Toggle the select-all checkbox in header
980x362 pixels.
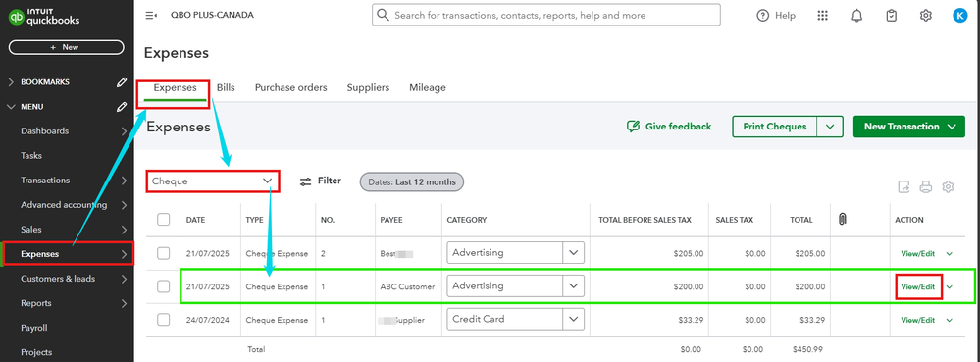tap(163, 220)
